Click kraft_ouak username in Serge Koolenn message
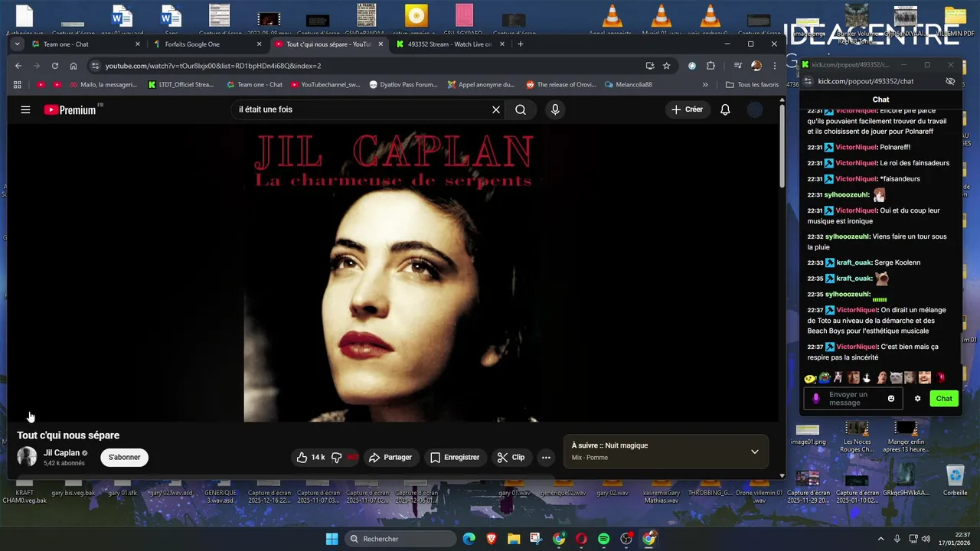The image size is (980, 551). click(x=854, y=262)
